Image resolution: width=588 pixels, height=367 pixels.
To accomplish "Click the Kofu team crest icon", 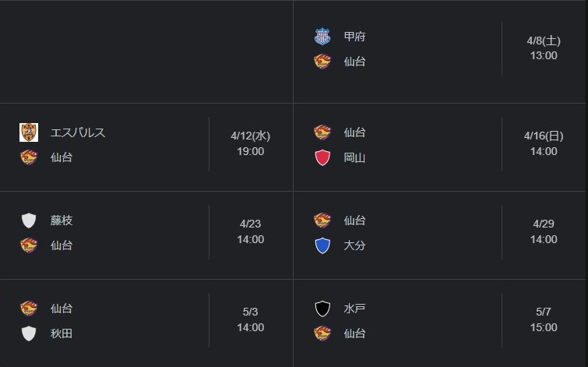I will point(322,37).
